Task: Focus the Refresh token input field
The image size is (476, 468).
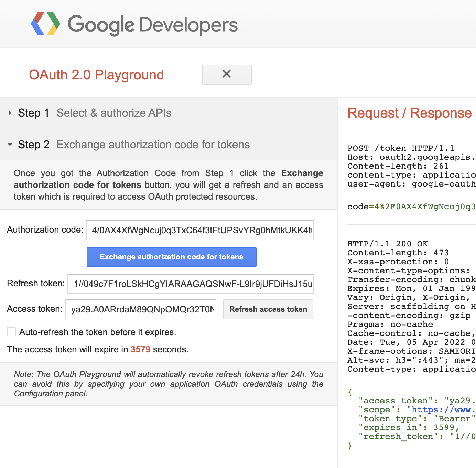Action: [191, 284]
